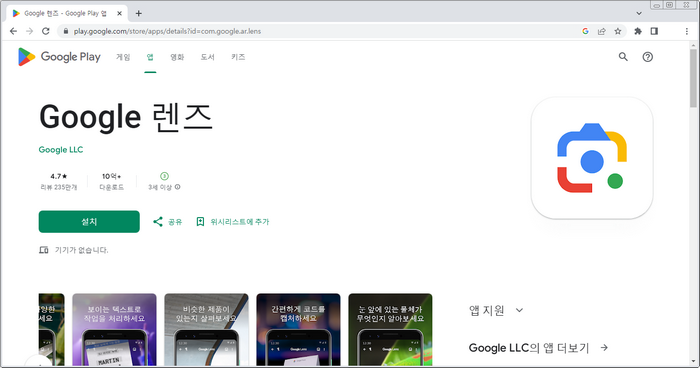This screenshot has width=700, height=368.
Task: Toggle the browser side panel icon
Action: [x=654, y=31]
